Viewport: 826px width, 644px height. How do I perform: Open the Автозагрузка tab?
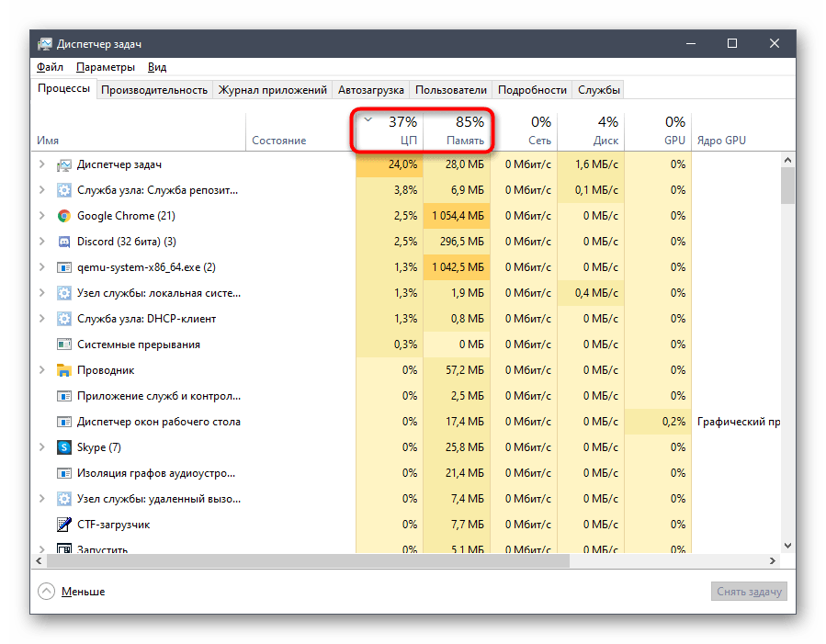pos(370,90)
